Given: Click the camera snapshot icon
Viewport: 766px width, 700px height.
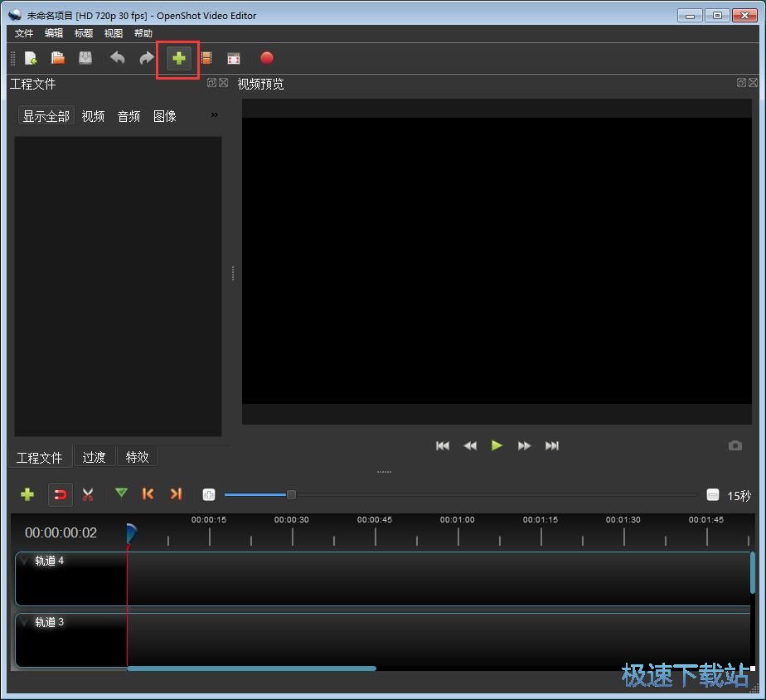Looking at the screenshot, I should pyautogui.click(x=734, y=445).
